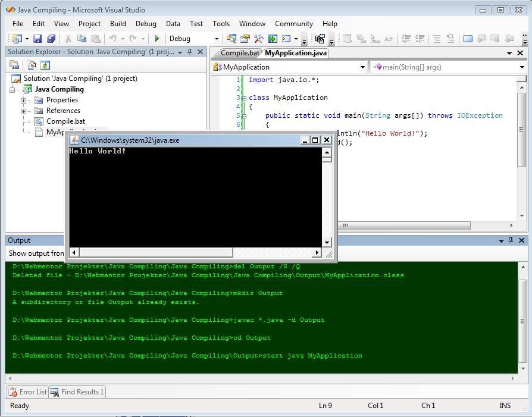Open the MyApplication class dropdown
The image size is (532, 417).
tap(362, 67)
